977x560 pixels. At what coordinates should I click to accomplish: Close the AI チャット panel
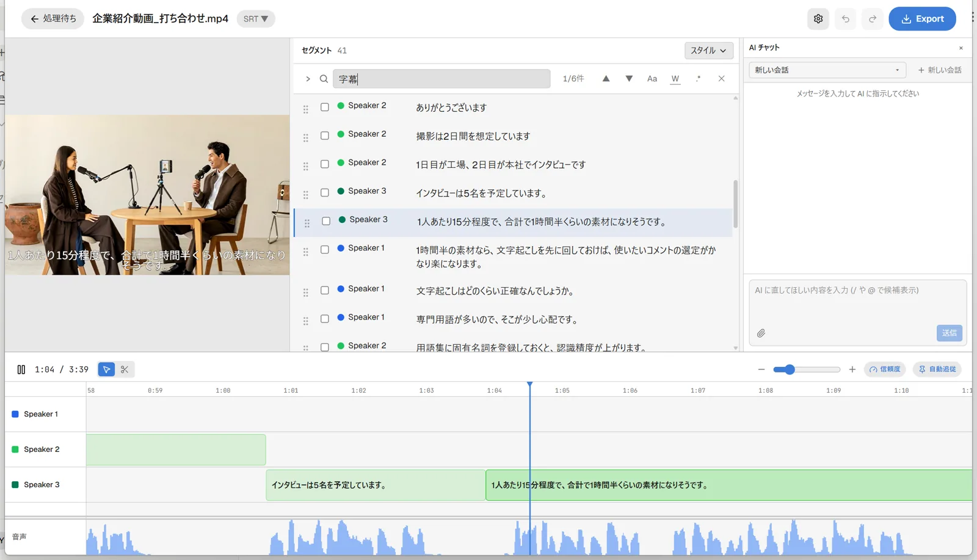pyautogui.click(x=961, y=48)
